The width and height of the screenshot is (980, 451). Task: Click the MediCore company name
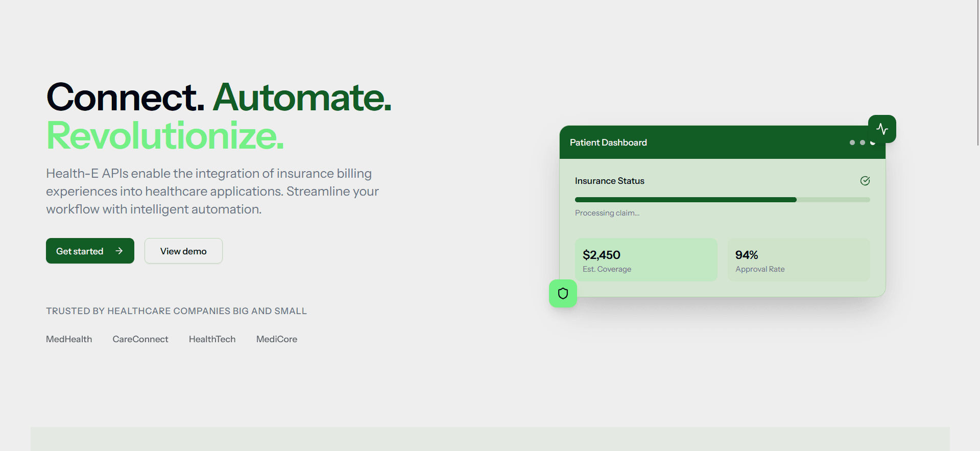tap(277, 339)
